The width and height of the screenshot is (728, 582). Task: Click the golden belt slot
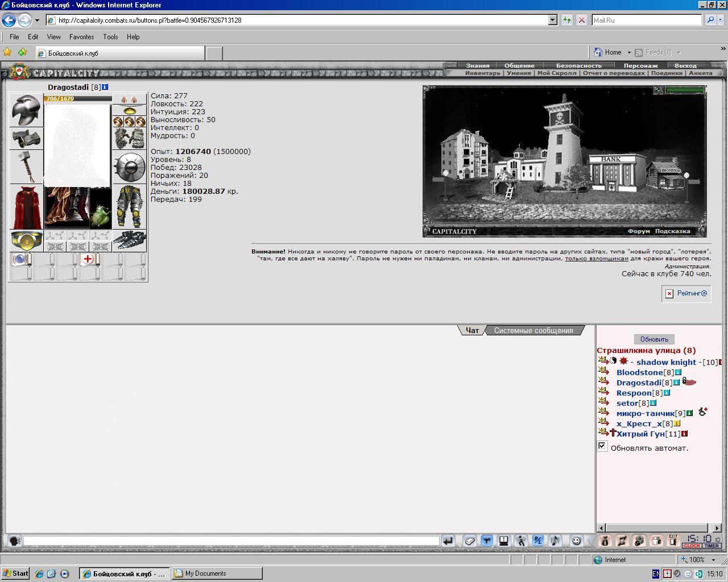point(26,241)
